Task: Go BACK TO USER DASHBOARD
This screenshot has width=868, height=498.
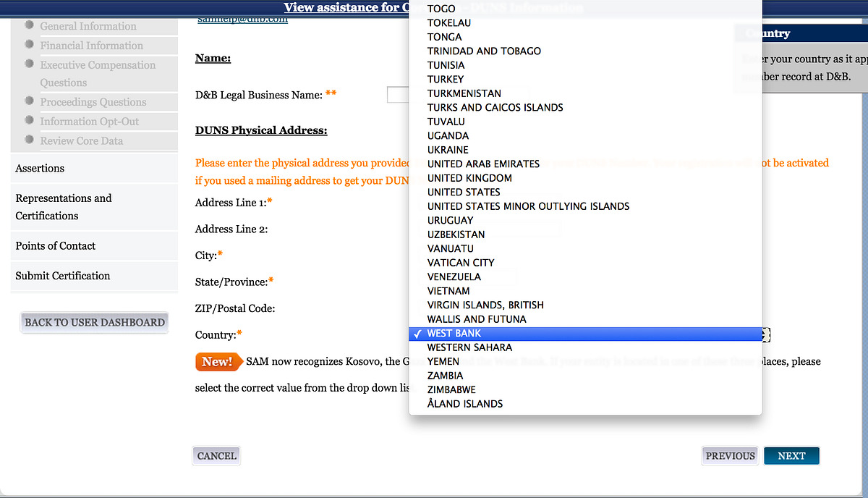Action: click(x=95, y=322)
